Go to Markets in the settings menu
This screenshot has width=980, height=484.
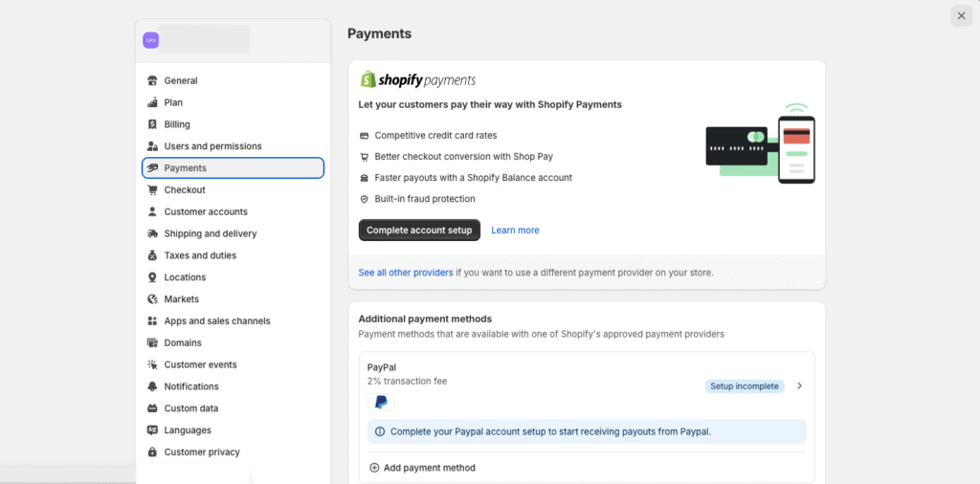tap(182, 299)
